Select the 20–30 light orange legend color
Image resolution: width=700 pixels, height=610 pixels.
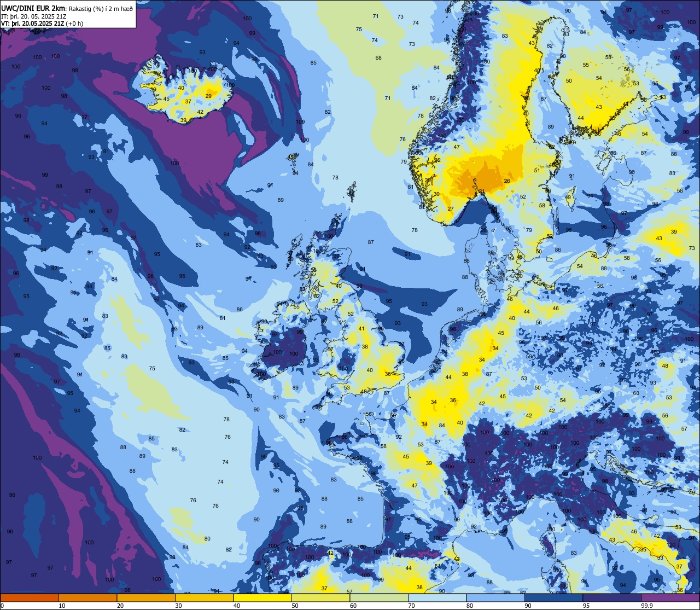pos(146,597)
